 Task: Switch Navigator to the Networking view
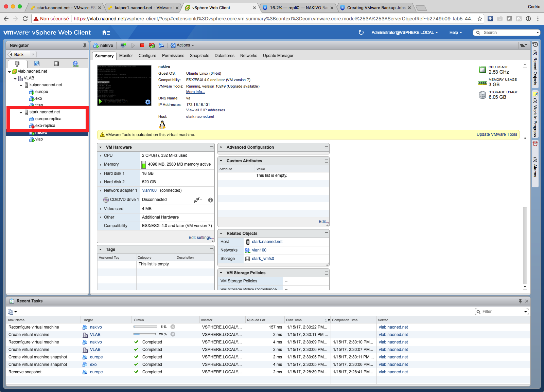point(75,64)
